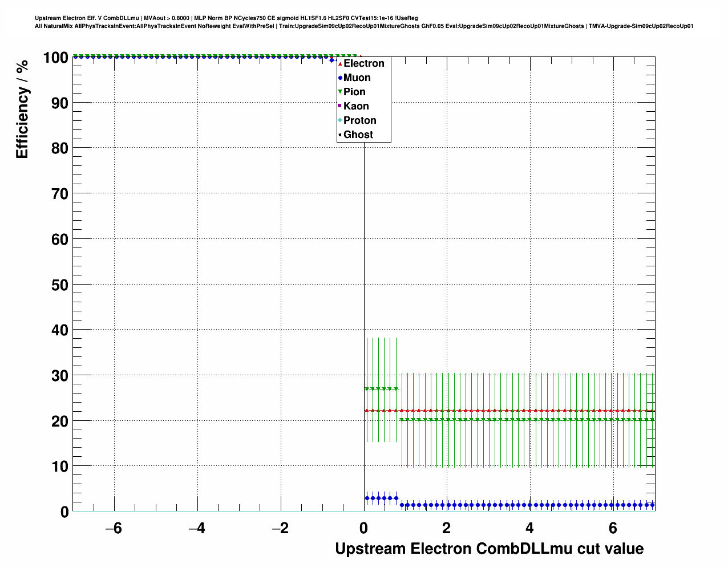728x568 pixels.
Task: Click the y-axis label 40
Action: 59,330
